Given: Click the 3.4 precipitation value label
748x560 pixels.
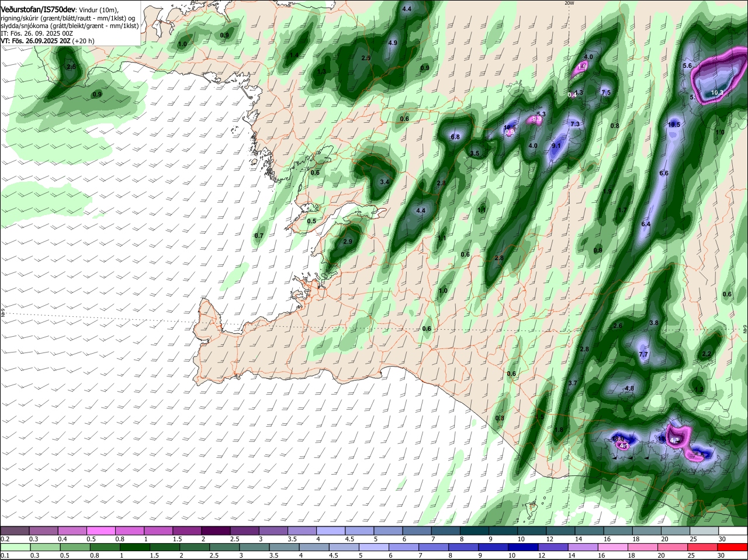Looking at the screenshot, I should tap(385, 182).
